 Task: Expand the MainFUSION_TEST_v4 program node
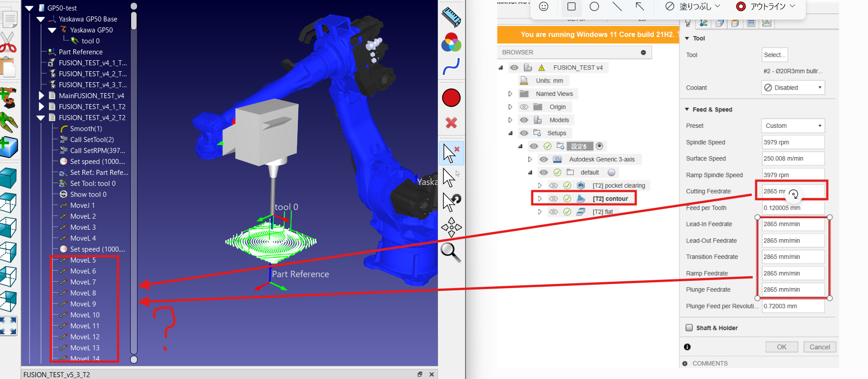[x=41, y=96]
